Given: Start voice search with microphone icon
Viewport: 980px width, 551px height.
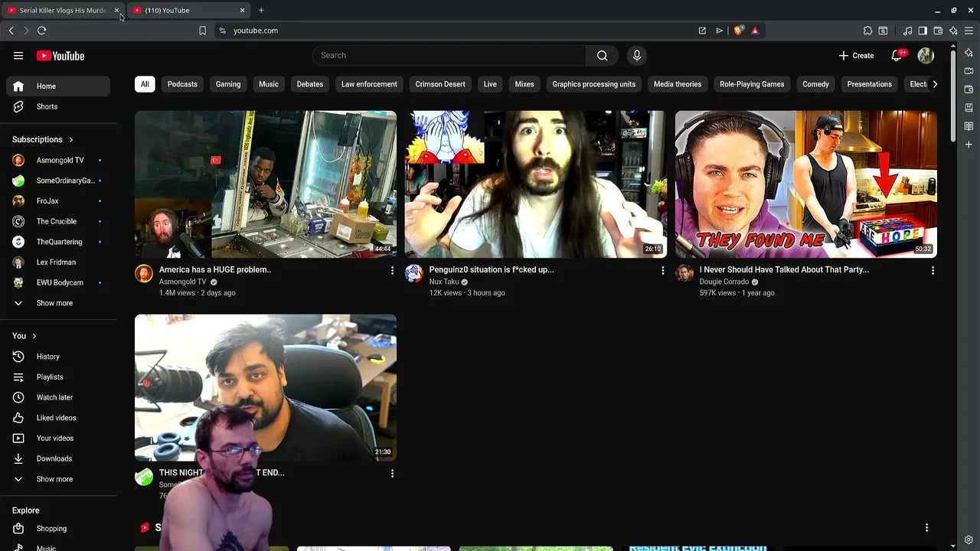Looking at the screenshot, I should pos(636,55).
